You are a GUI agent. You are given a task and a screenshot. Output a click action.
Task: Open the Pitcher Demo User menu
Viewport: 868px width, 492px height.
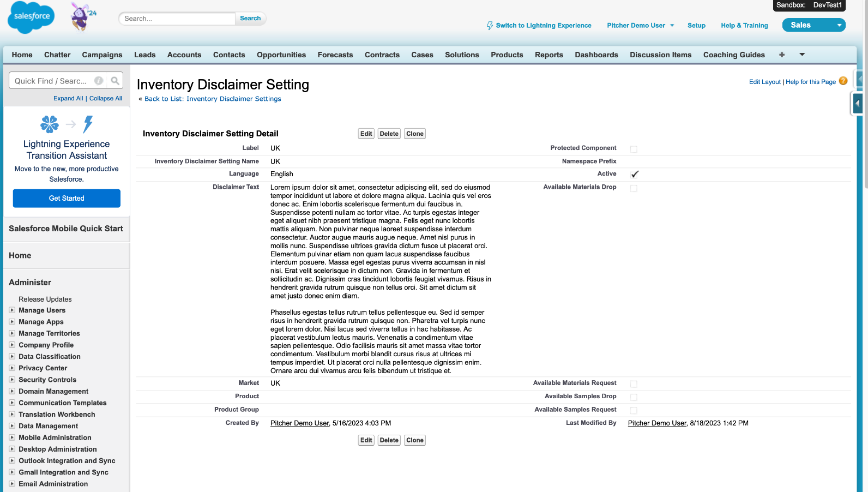coord(641,26)
